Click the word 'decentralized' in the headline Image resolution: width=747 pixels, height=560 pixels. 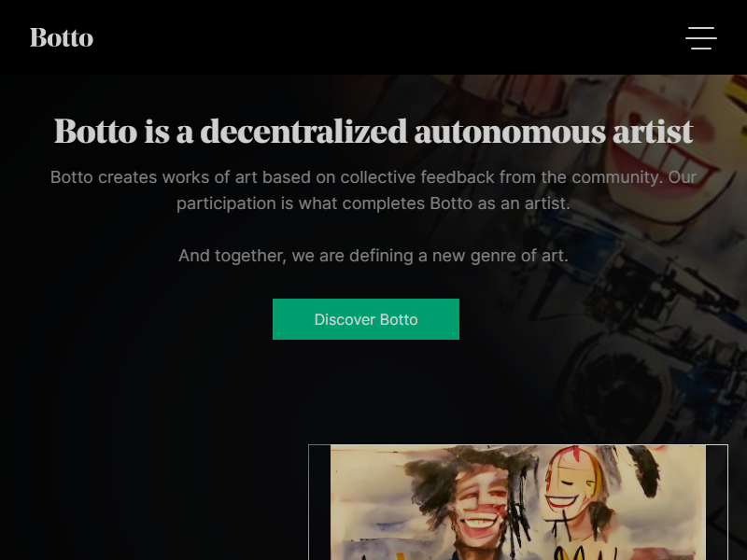coord(303,131)
